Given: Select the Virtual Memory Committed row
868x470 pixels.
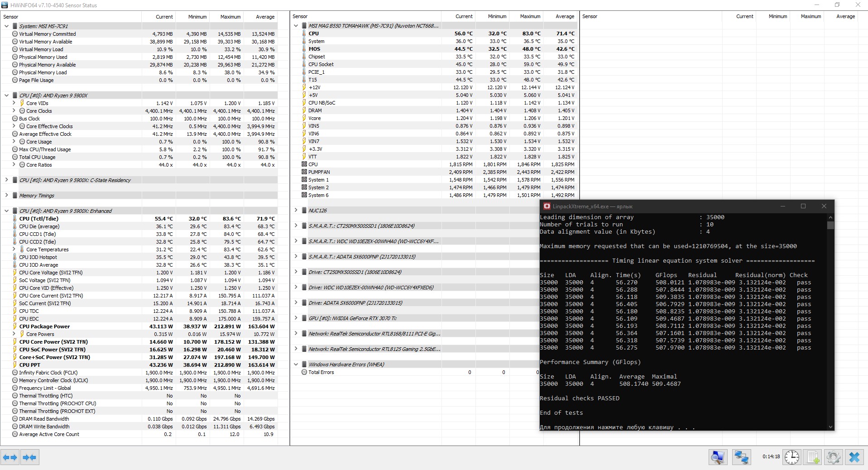Looking at the screenshot, I should pyautogui.click(x=139, y=34).
